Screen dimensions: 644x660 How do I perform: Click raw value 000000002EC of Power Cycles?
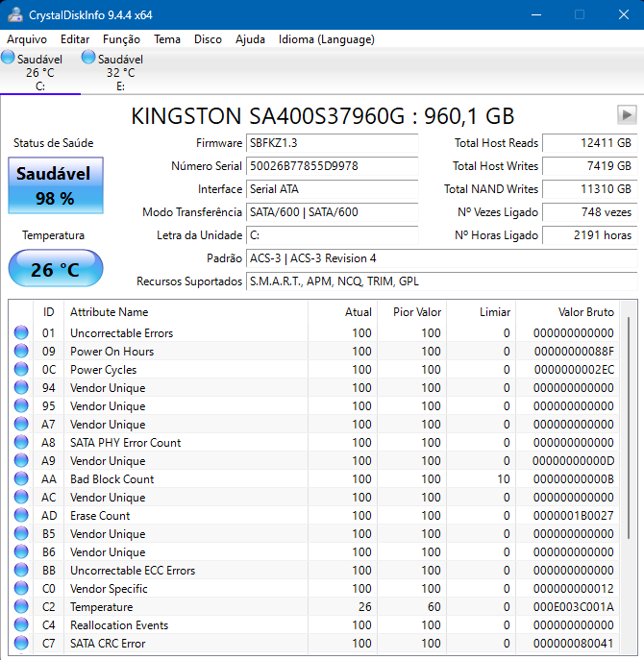click(x=574, y=369)
